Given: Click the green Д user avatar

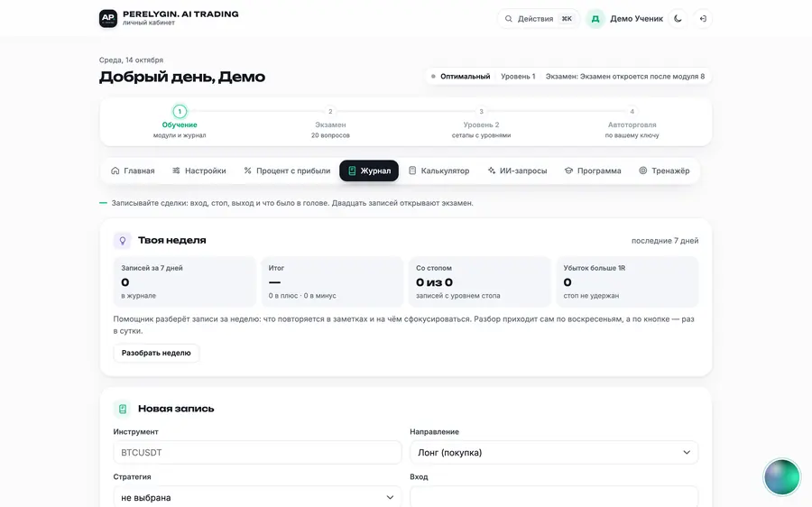Looking at the screenshot, I should [595, 19].
